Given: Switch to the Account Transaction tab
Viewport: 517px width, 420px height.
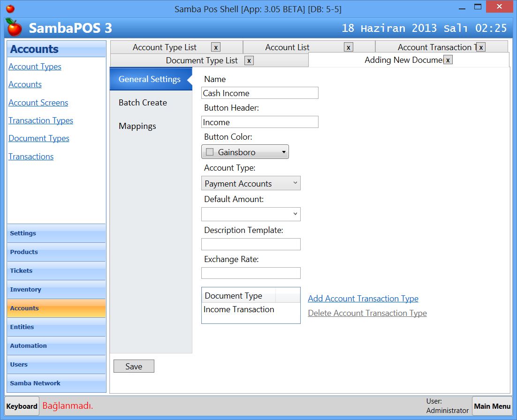Looking at the screenshot, I should [x=434, y=47].
